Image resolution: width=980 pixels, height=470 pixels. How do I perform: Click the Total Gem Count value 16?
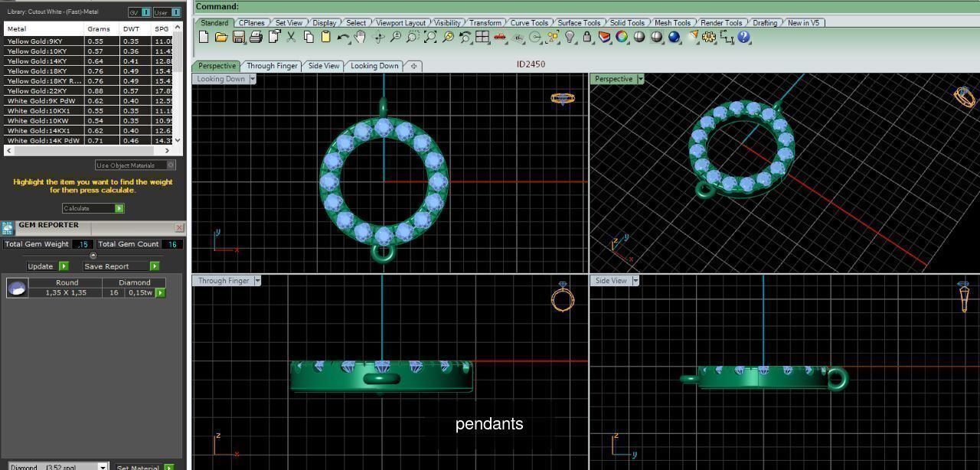coord(172,244)
